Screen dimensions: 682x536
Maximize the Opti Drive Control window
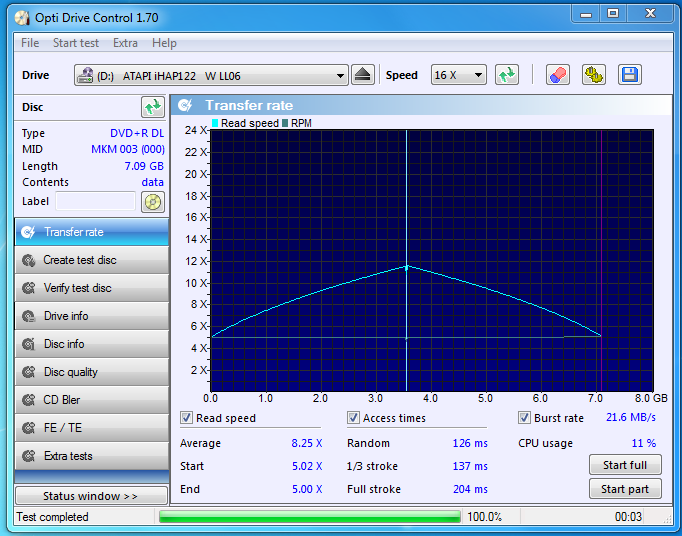[x=613, y=14]
